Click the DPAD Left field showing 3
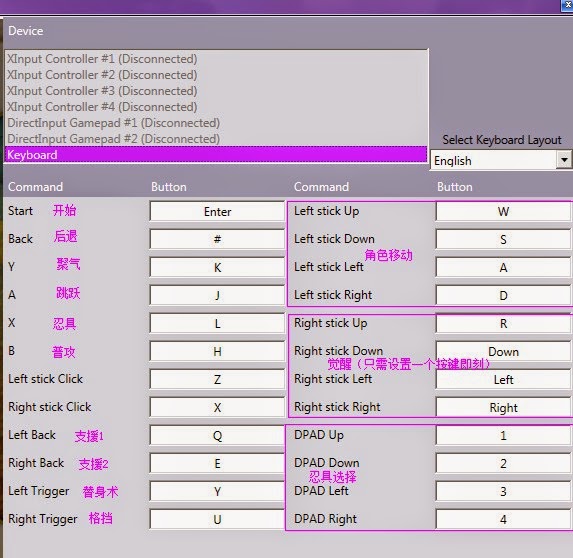The height and width of the screenshot is (558, 573). click(x=504, y=491)
